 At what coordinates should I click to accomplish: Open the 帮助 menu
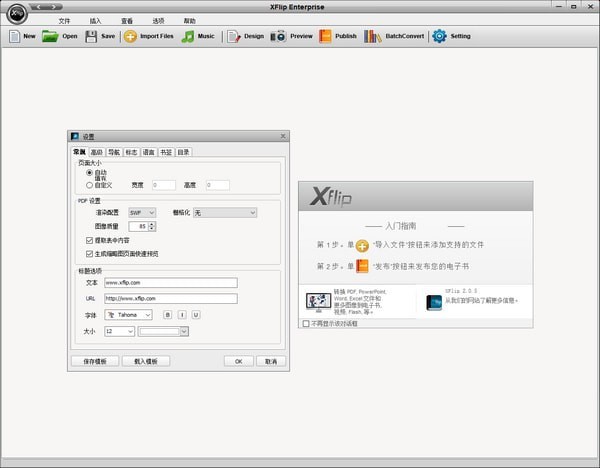coord(189,21)
